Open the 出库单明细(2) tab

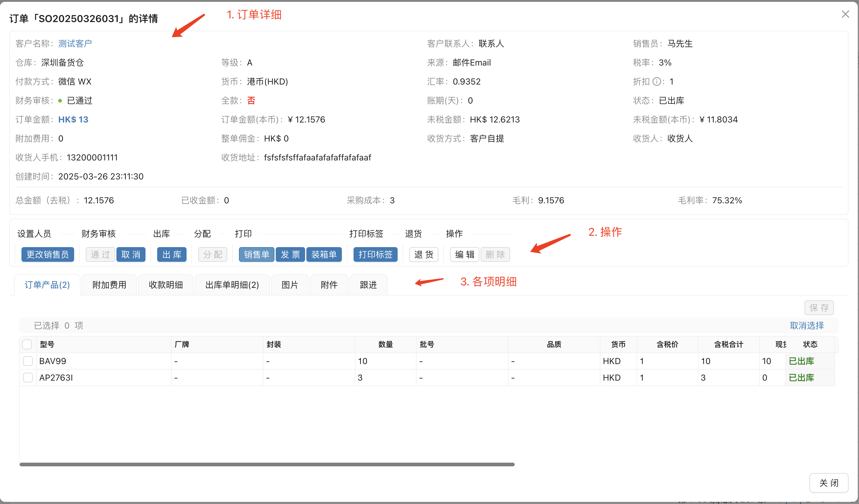coord(232,284)
